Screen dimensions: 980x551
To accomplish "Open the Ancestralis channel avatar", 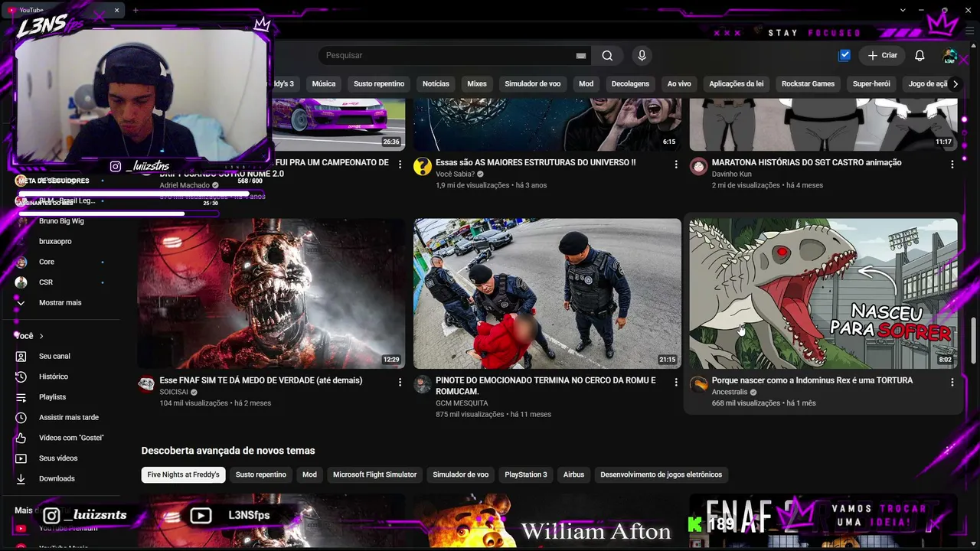I will [x=698, y=384].
